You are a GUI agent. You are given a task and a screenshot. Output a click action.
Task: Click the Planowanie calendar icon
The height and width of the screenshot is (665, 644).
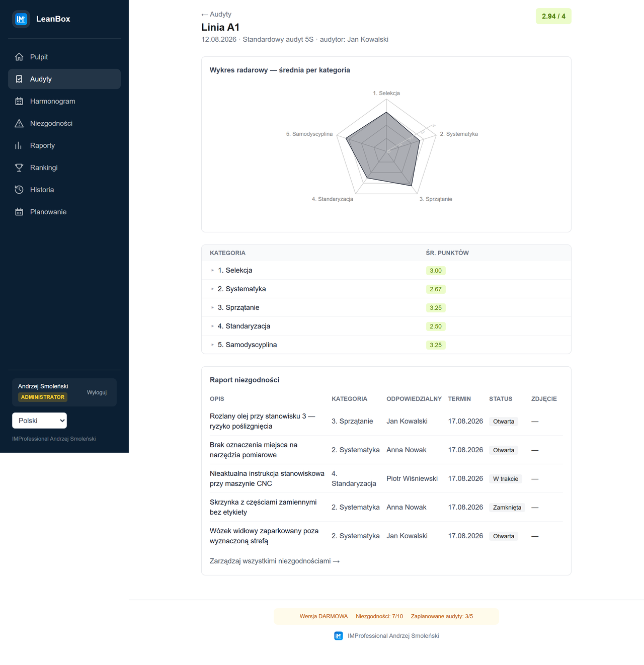[x=19, y=212]
